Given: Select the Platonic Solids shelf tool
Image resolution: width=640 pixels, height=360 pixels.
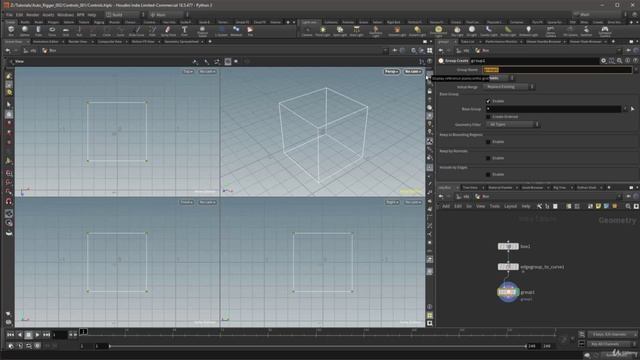Looking at the screenshot, I should pyautogui.click(x=202, y=31).
